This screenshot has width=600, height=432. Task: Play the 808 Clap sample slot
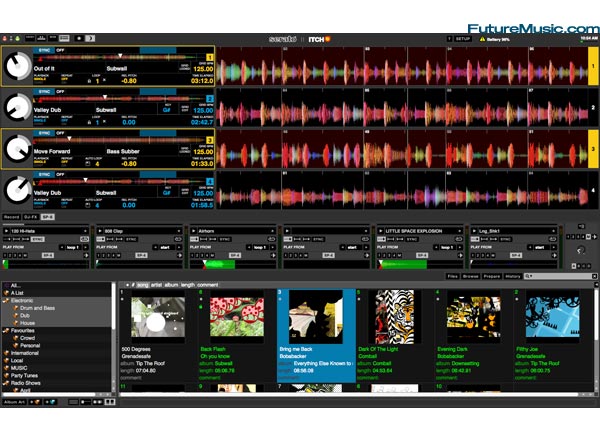(x=100, y=231)
